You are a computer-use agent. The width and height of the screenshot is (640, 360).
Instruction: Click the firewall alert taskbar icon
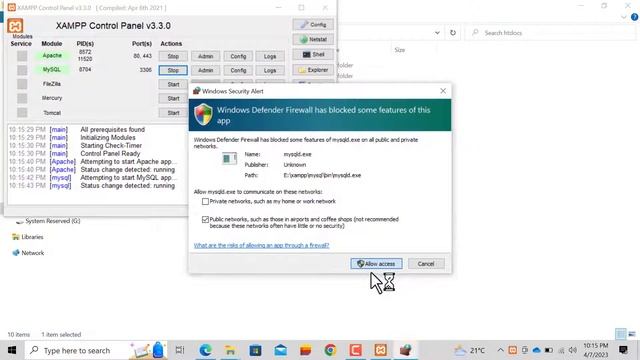pyautogui.click(x=405, y=350)
